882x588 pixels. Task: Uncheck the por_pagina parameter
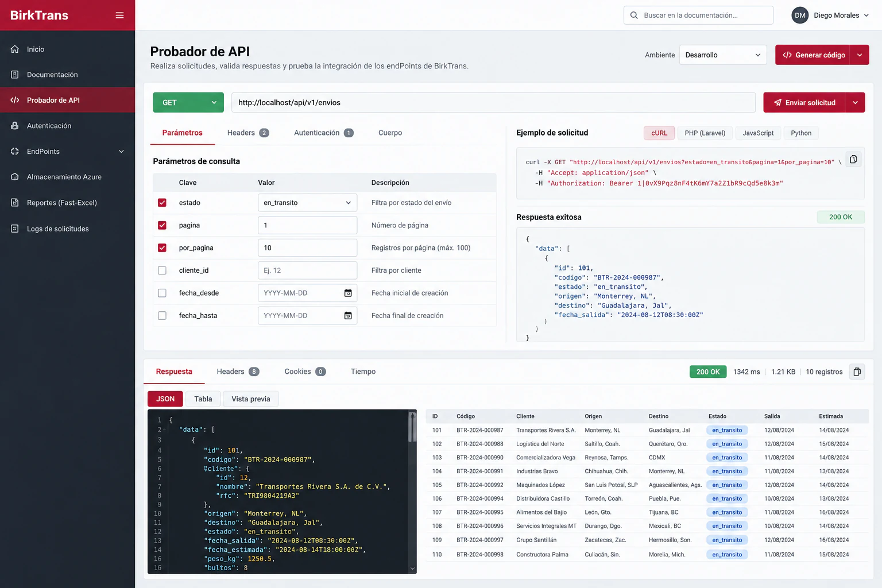[162, 248]
